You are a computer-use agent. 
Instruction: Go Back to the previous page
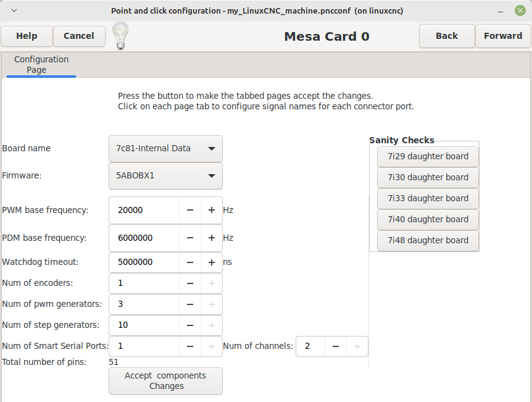coord(447,36)
